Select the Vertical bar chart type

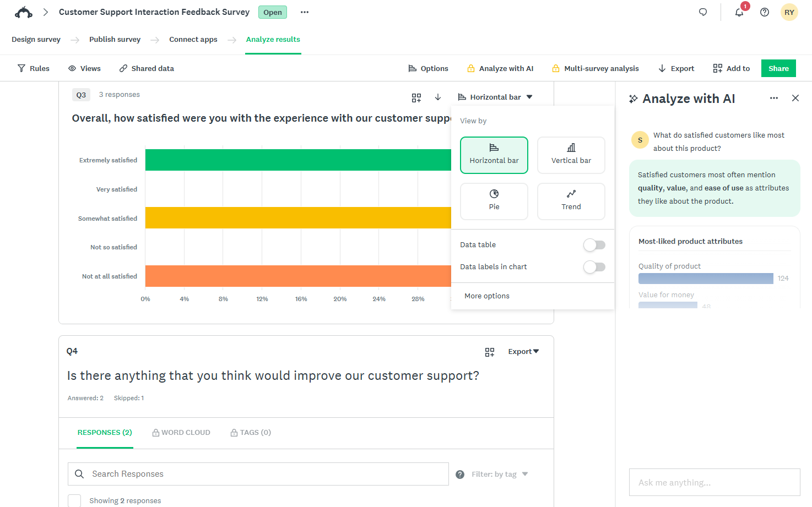pos(571,155)
